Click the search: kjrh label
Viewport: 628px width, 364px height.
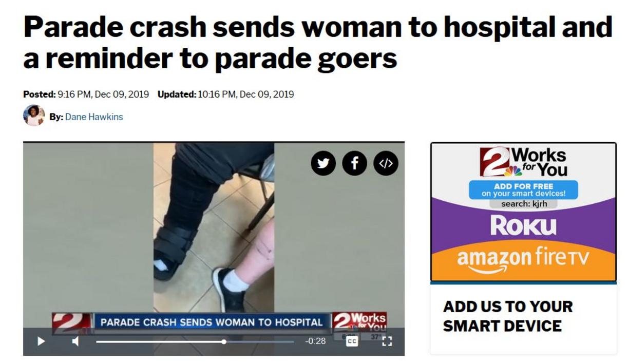pos(523,204)
